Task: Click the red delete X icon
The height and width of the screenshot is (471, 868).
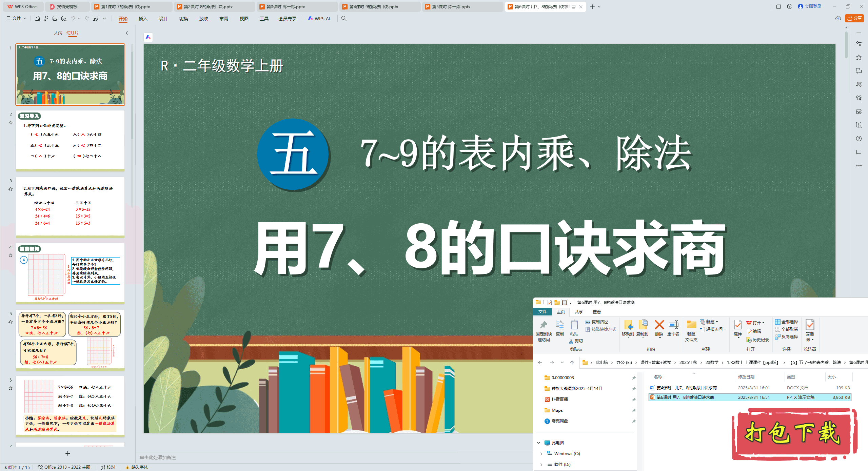Action: [659, 325]
